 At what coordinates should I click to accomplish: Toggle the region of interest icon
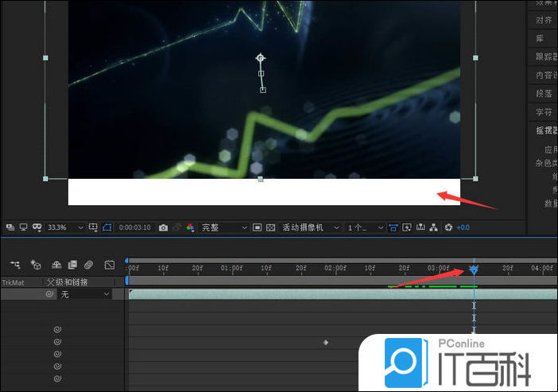coord(257,227)
